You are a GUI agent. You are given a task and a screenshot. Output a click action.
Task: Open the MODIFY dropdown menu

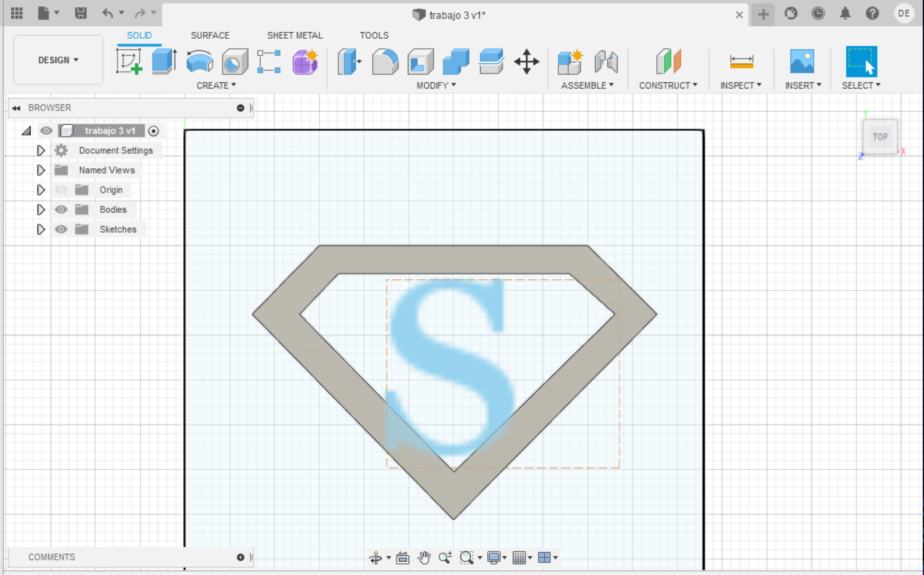point(436,85)
